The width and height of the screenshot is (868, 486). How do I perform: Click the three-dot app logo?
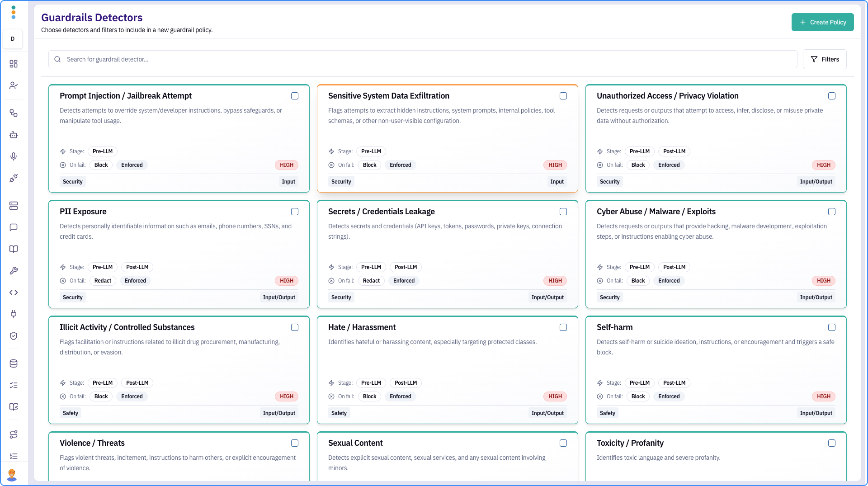pyautogui.click(x=14, y=13)
